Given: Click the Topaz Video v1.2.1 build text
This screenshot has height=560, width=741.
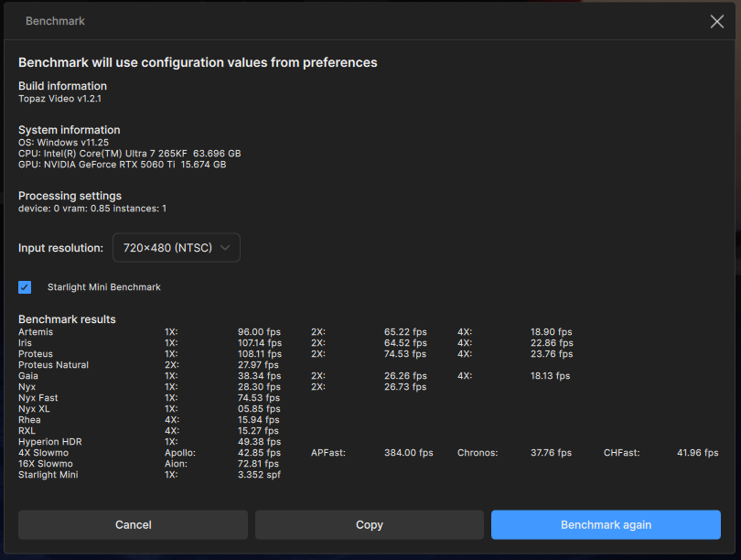Looking at the screenshot, I should [x=59, y=98].
